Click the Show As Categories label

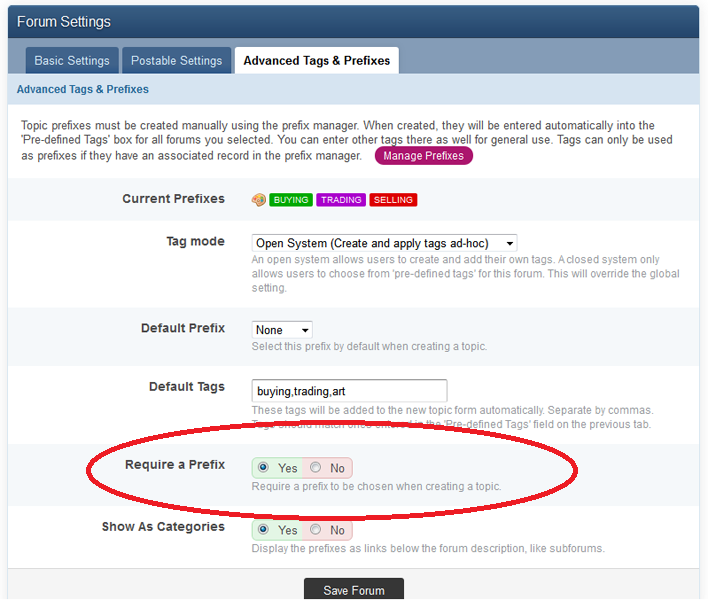(163, 527)
